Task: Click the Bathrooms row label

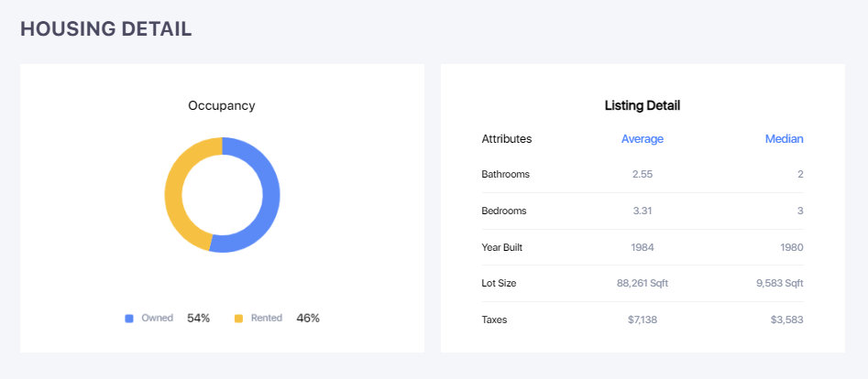Action: [505, 174]
